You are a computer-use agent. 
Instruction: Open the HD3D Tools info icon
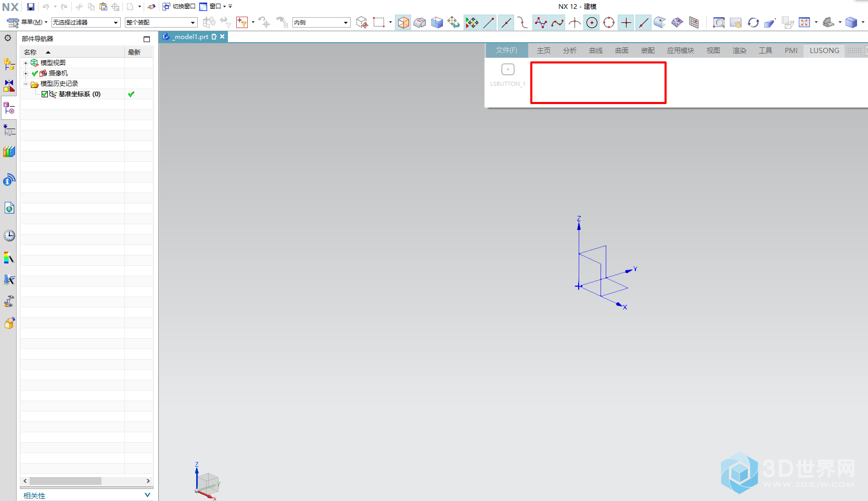pos(9,180)
